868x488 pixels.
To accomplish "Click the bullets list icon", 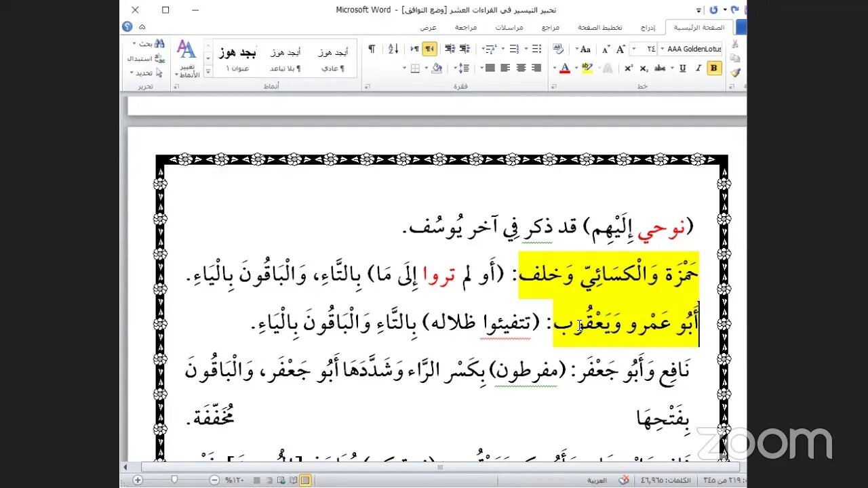I will (x=536, y=49).
